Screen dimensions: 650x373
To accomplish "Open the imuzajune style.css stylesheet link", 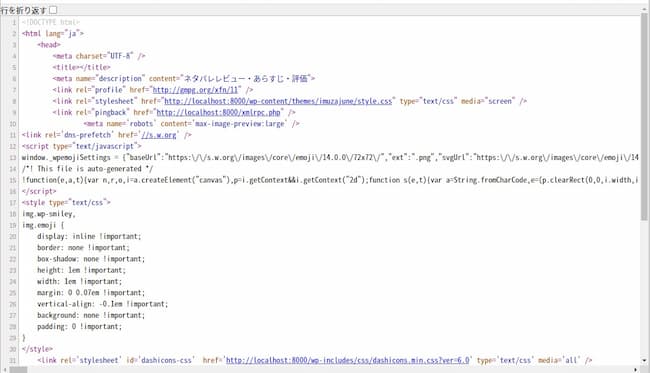I will pyautogui.click(x=278, y=101).
